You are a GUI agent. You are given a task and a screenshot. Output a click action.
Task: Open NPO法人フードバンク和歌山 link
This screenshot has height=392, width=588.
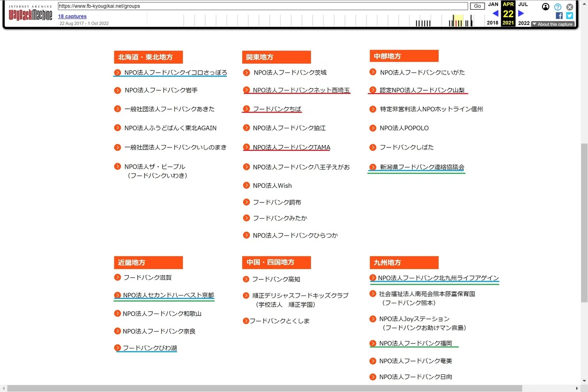click(x=162, y=314)
